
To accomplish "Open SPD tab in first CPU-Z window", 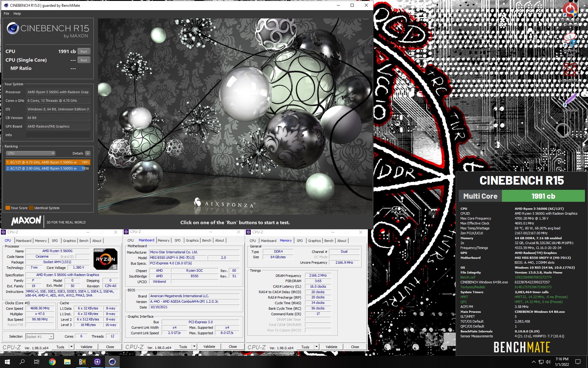I will pos(55,241).
